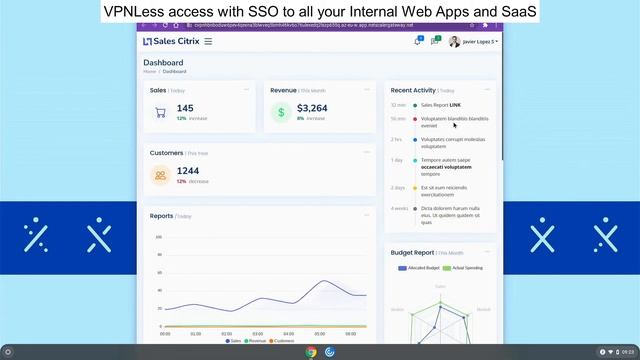The width and height of the screenshot is (640, 360).
Task: Open Citrix Workspace from the shelf
Action: [x=330, y=352]
